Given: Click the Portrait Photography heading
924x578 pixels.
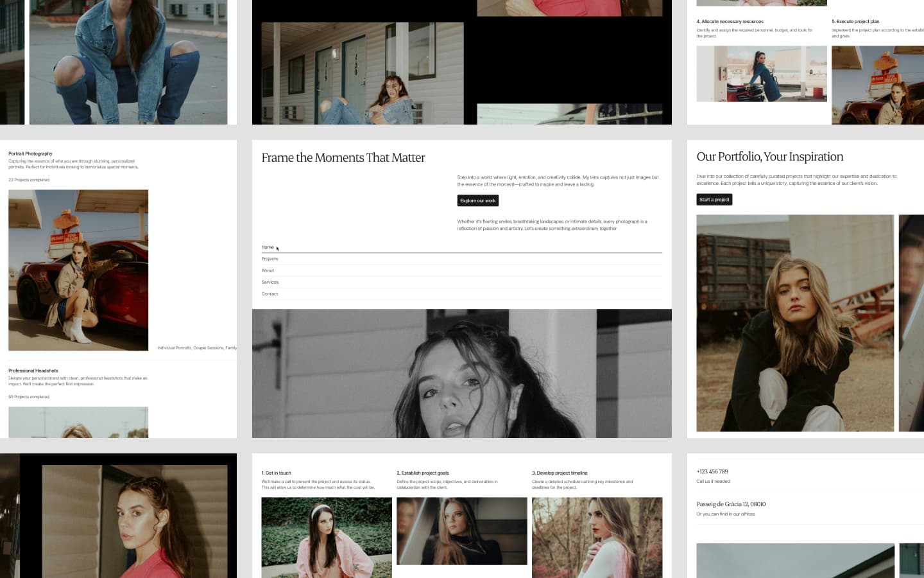Looking at the screenshot, I should [x=30, y=153].
